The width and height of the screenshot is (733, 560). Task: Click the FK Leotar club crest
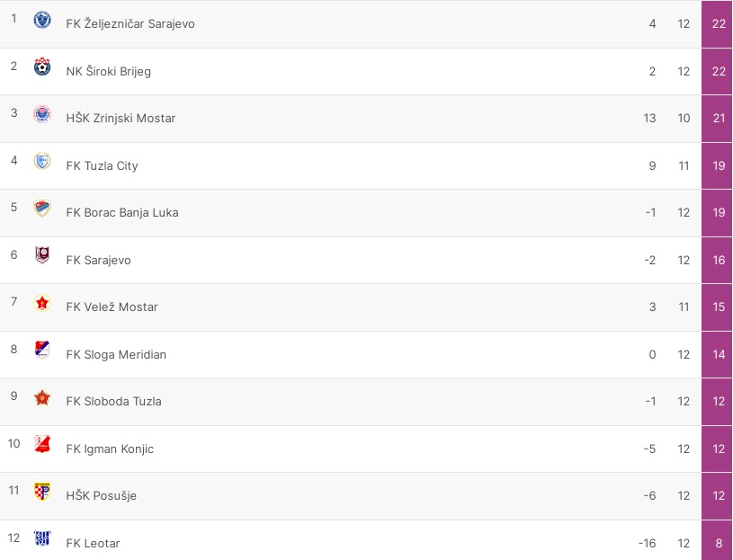(42, 539)
